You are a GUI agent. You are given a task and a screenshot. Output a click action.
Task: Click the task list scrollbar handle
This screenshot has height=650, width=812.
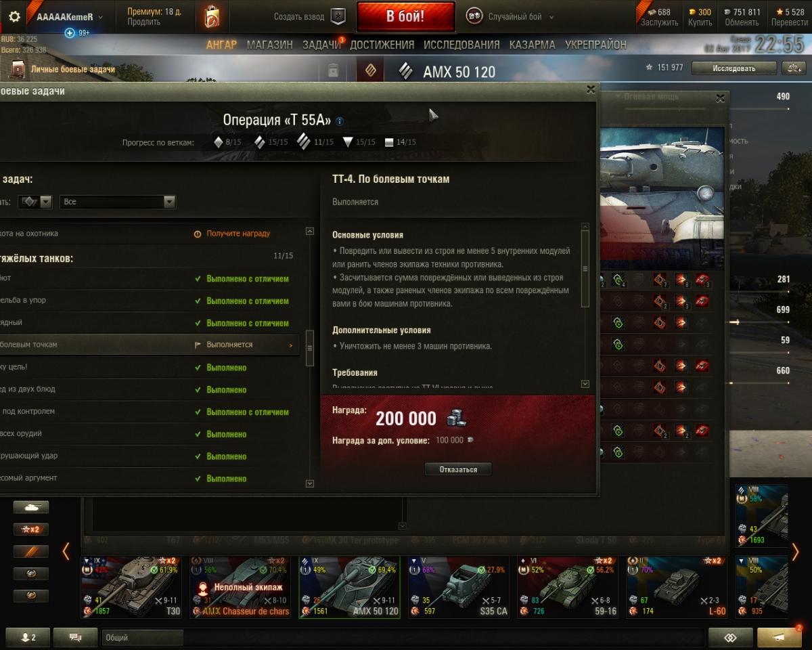[310, 348]
